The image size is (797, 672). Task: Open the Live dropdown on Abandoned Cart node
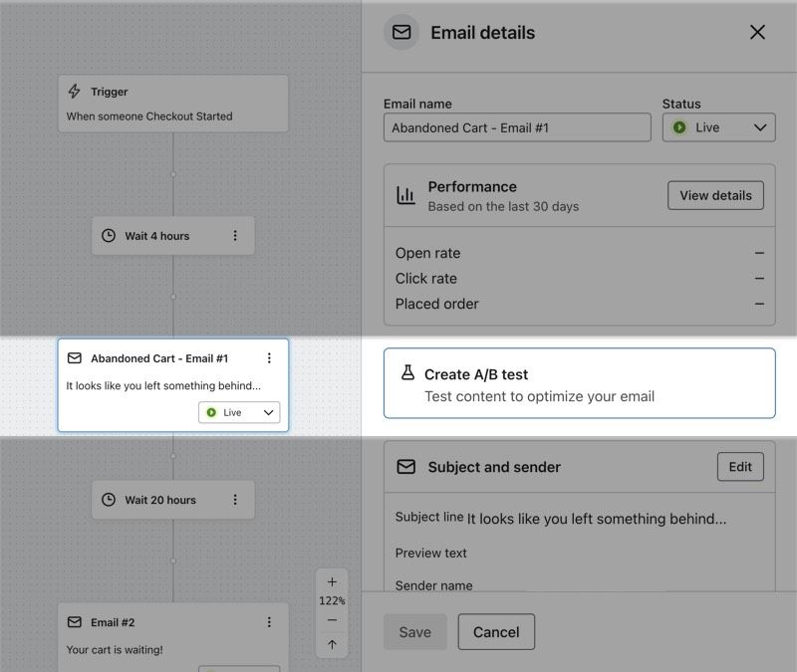[239, 411]
